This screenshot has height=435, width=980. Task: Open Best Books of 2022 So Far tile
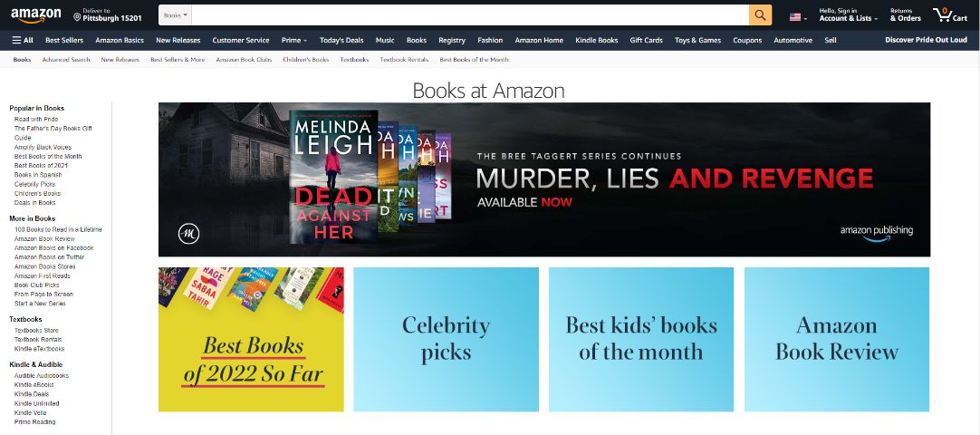tap(251, 339)
